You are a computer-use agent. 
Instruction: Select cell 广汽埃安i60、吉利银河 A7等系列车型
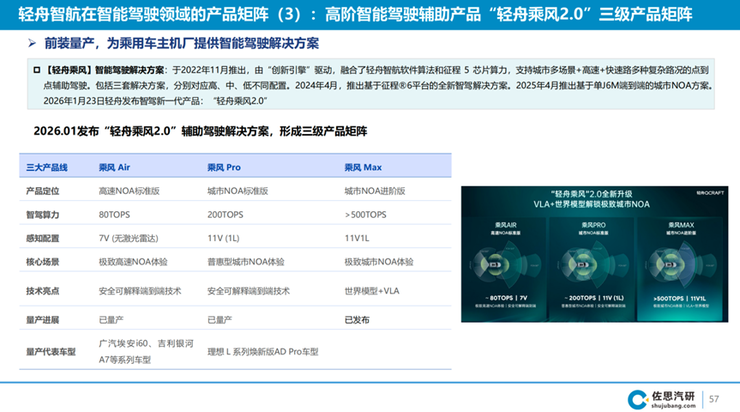pos(146,352)
